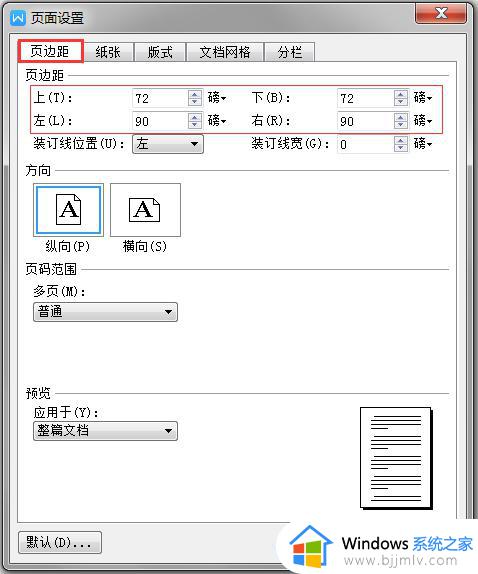Open the 分栏 tab
The width and height of the screenshot is (478, 574).
290,52
